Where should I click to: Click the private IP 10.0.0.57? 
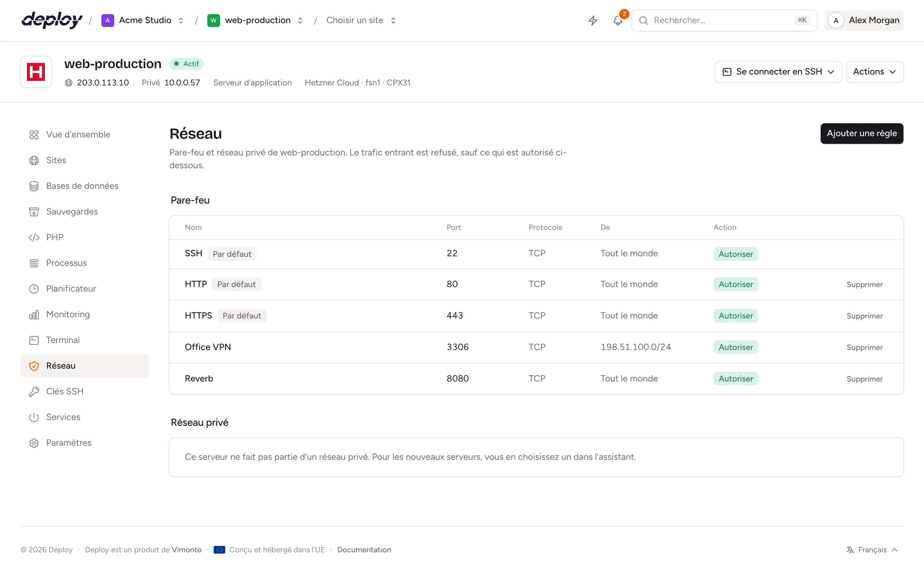182,83
